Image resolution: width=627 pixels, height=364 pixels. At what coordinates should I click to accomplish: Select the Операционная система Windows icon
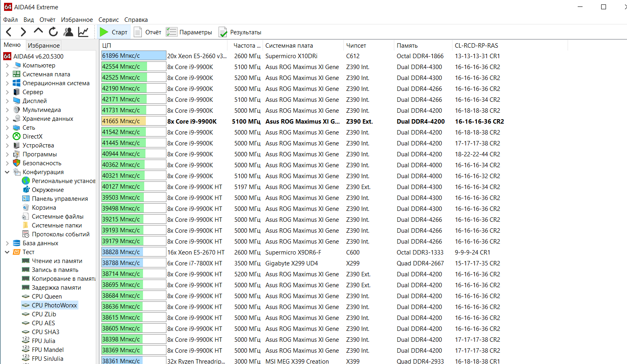tap(17, 83)
